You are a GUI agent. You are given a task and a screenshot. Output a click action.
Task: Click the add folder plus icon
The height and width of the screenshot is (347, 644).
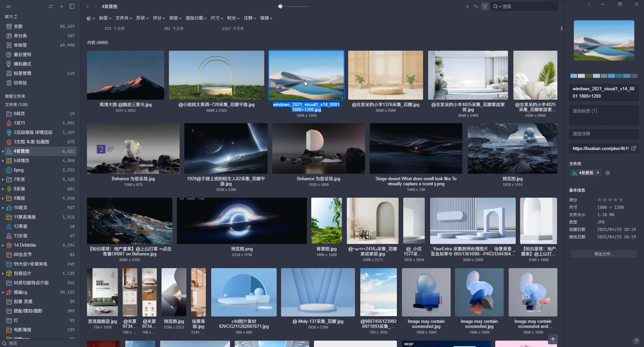pyautogui.click(x=608, y=173)
